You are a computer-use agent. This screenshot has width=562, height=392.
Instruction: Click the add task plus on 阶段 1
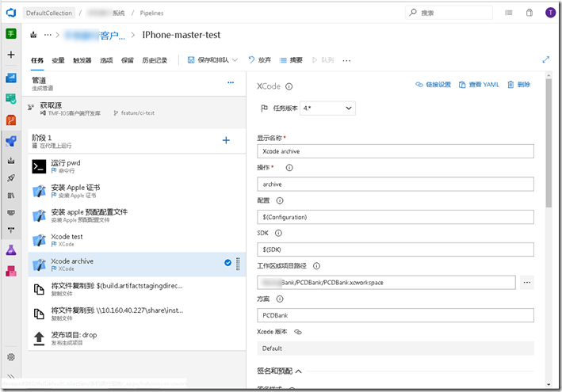point(226,140)
